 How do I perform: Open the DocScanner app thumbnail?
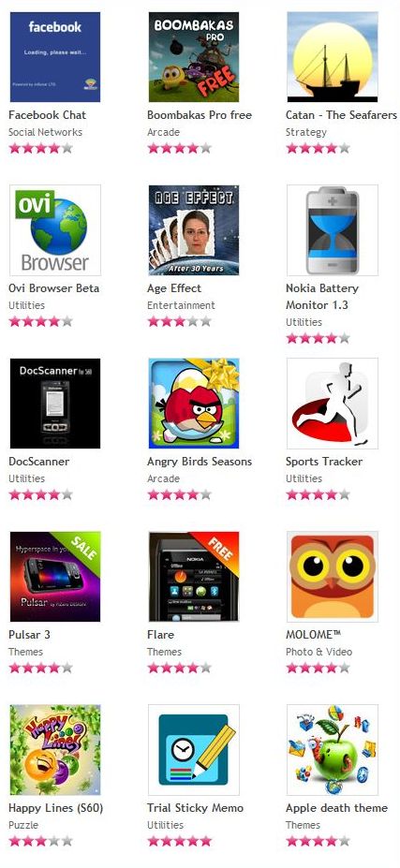pos(55,403)
